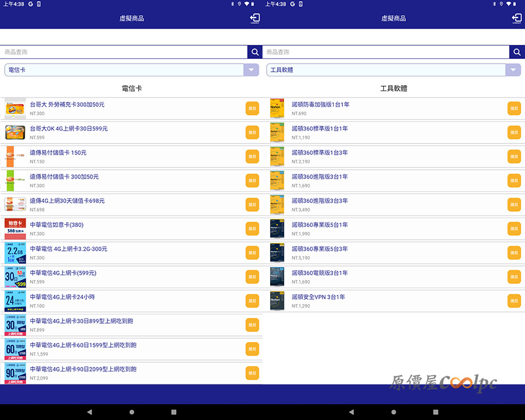Image resolution: width=525 pixels, height=420 pixels.
Task: Tap the recent apps button under the 電信卡 screen
Action: [x=174, y=412]
